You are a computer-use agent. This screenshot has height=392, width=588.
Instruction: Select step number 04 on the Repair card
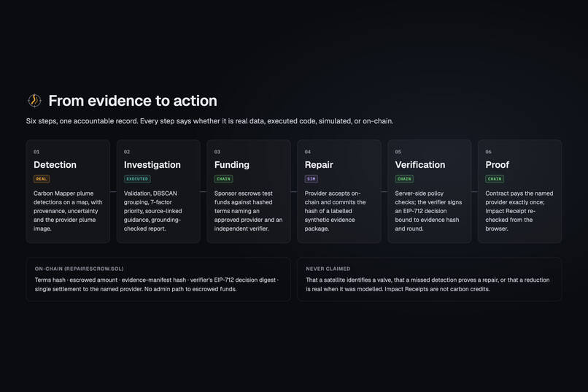click(x=308, y=152)
